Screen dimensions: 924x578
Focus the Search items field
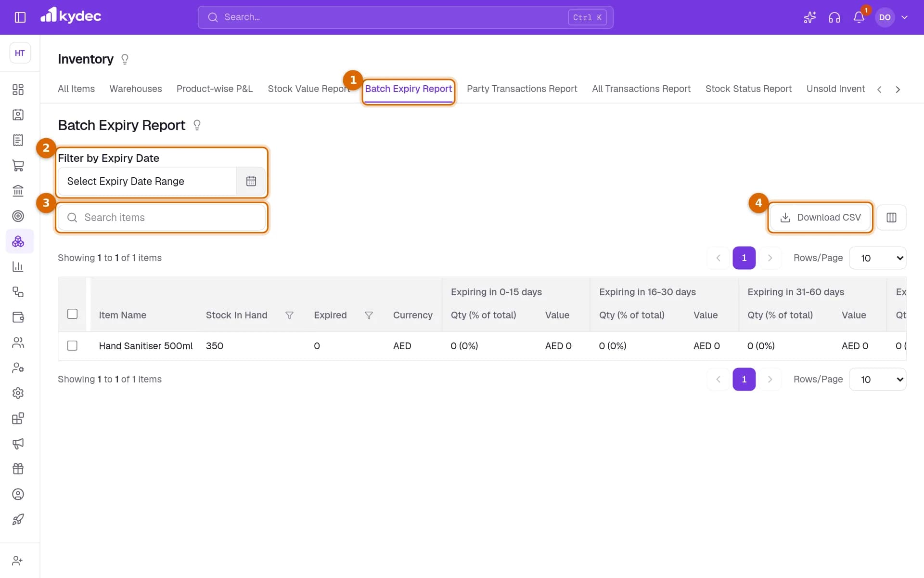coord(162,218)
